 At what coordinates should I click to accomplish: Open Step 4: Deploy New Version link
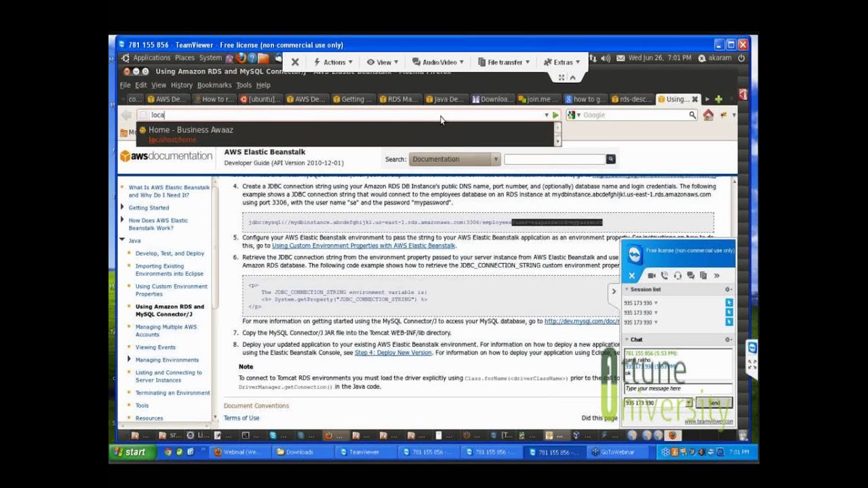(393, 352)
